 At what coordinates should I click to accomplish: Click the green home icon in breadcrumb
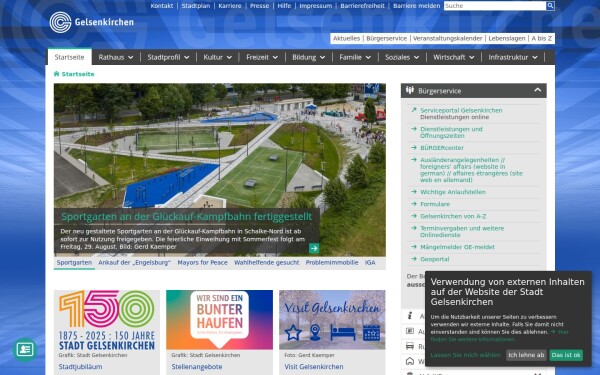pos(57,74)
